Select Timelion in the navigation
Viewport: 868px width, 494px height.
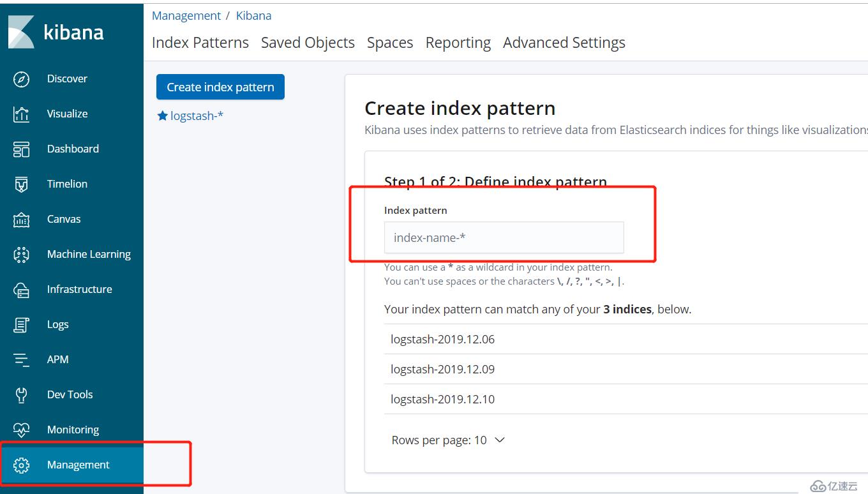tap(67, 184)
